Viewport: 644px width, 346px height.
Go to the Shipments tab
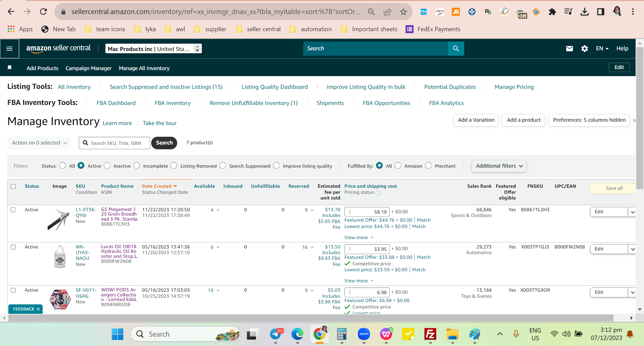[330, 103]
